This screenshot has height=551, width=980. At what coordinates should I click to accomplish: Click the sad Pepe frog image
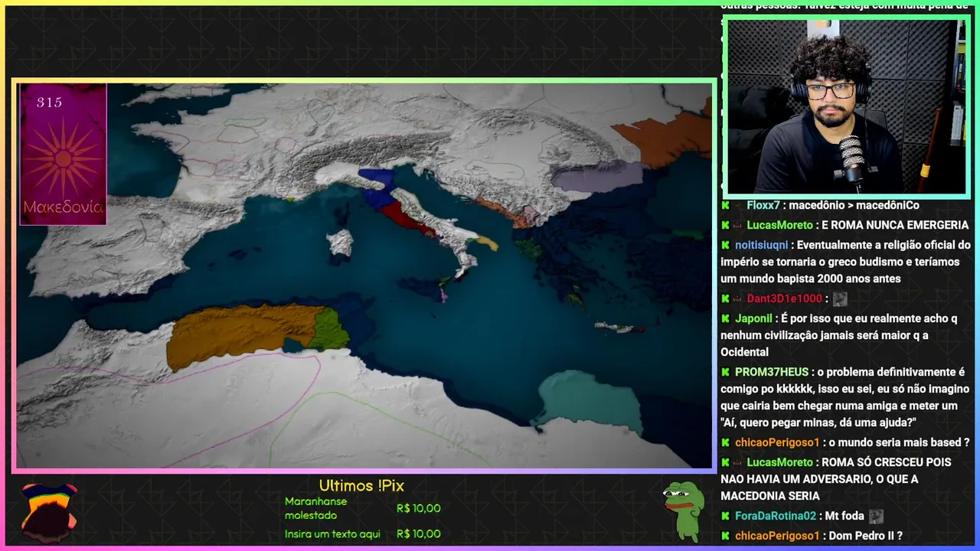(x=683, y=511)
